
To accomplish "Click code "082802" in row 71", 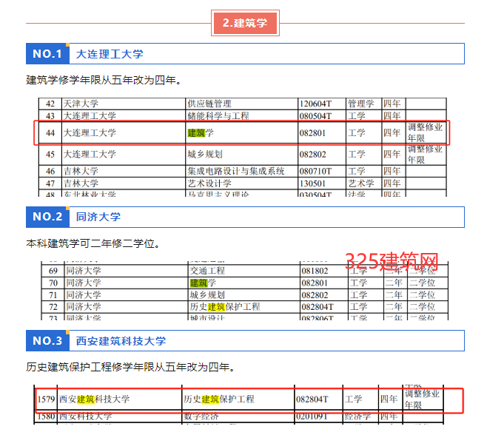I will click(315, 295).
